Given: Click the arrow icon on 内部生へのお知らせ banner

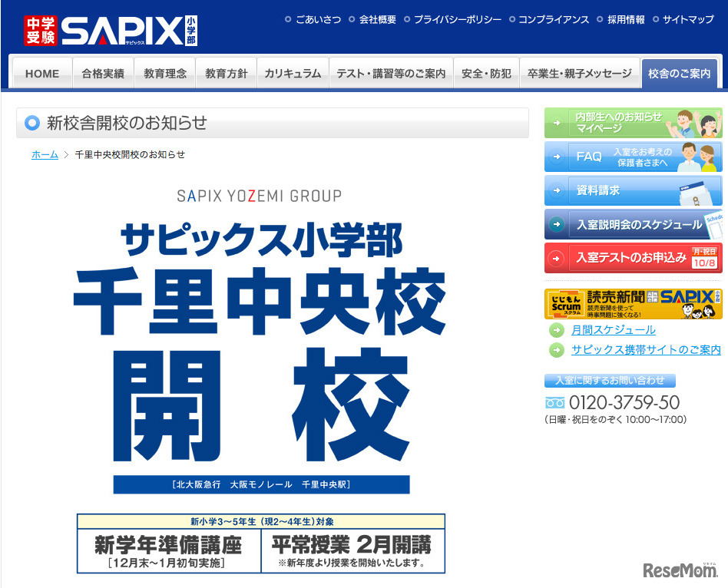Looking at the screenshot, I should click(x=556, y=123).
